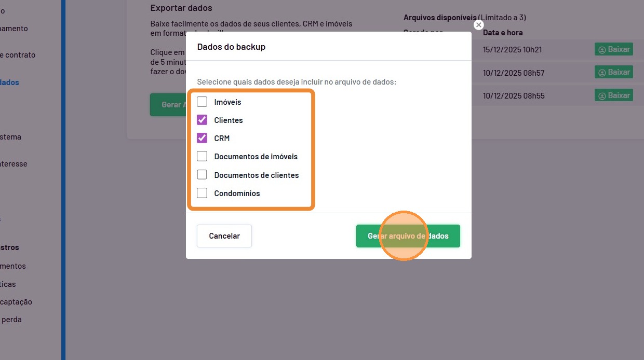The width and height of the screenshot is (644, 360).
Task: Select the Documentos de clientes checkbox
Action: click(202, 175)
